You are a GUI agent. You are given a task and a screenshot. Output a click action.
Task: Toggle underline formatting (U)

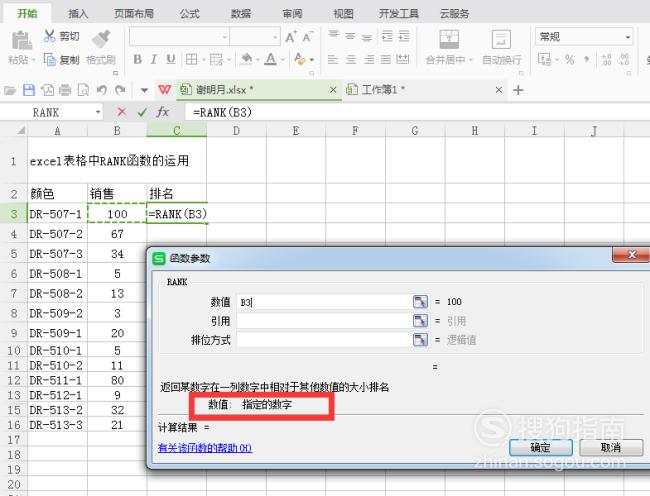click(x=170, y=59)
